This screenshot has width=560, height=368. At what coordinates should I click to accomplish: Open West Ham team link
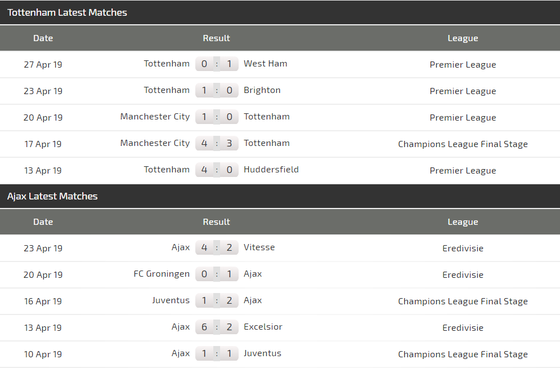point(265,64)
